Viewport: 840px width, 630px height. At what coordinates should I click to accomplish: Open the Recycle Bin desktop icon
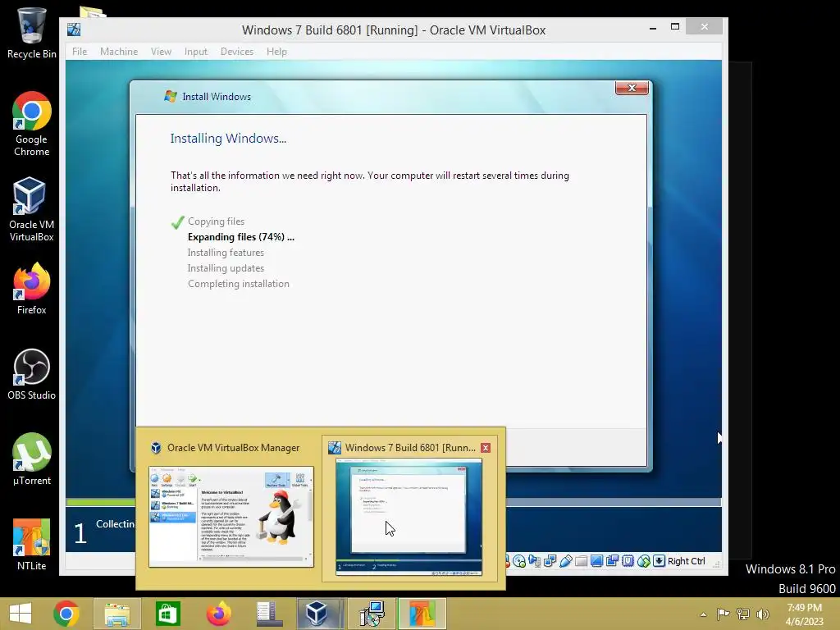[x=32, y=33]
